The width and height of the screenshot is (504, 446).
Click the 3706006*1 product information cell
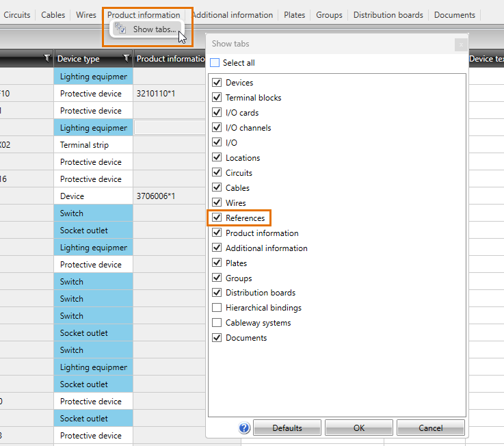pyautogui.click(x=156, y=196)
